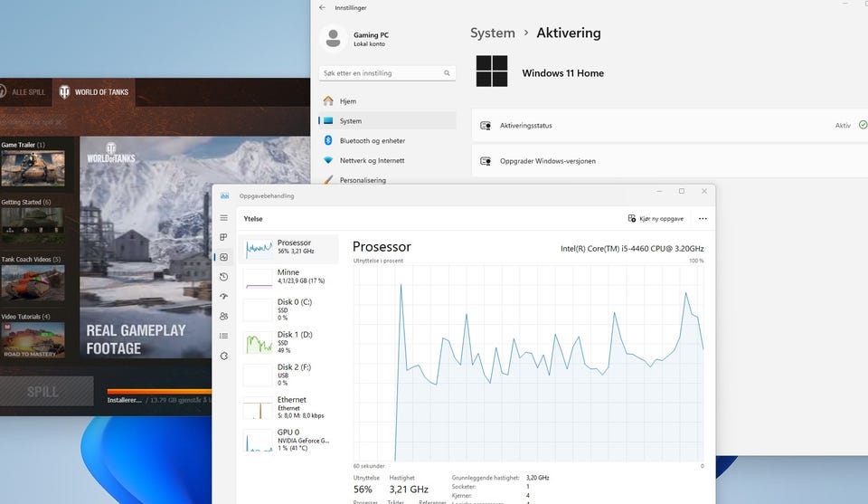Click Intel(R) Core(TM) i5-4460 CPU label
Screen dimensions: 868x504
coord(632,249)
